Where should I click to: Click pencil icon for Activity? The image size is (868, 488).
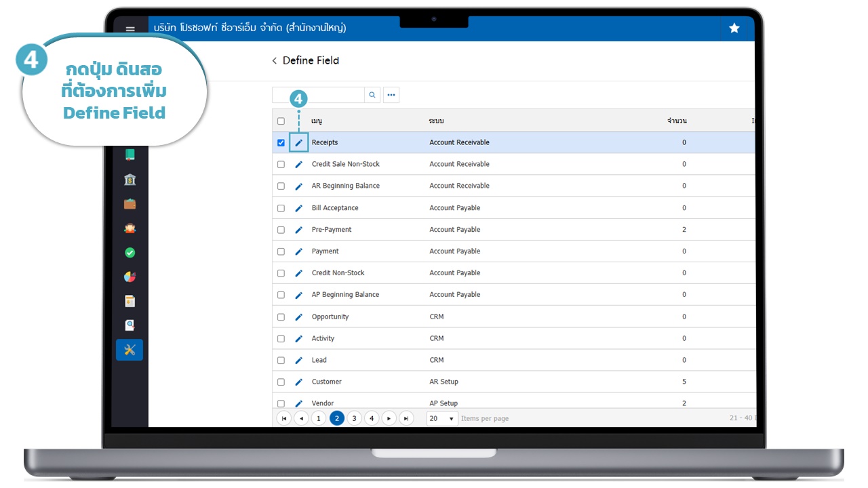[298, 339]
